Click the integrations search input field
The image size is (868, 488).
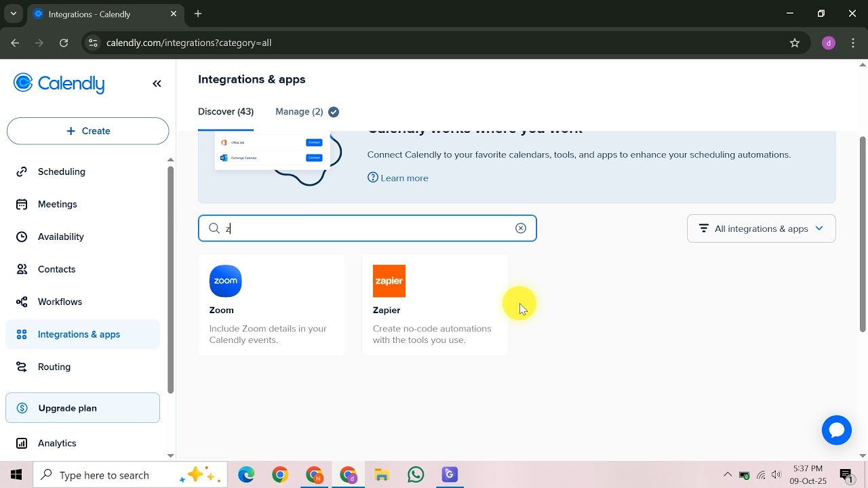click(x=368, y=228)
